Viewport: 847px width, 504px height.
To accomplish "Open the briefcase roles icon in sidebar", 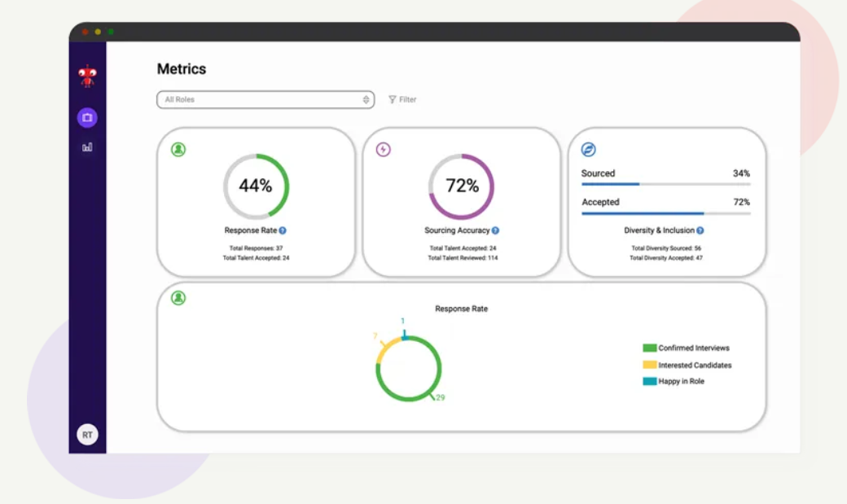I will [x=87, y=119].
